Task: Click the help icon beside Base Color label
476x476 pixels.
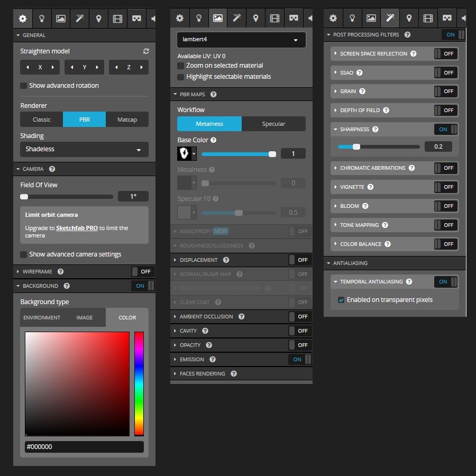Action: [x=213, y=140]
